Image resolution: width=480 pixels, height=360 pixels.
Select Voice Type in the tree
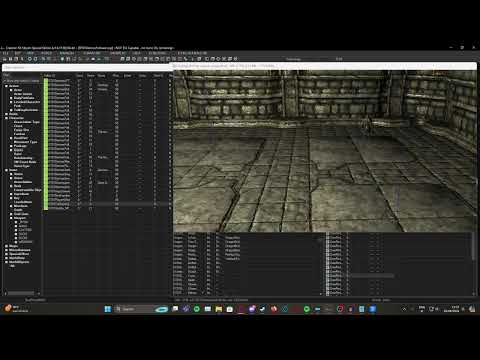coord(22,166)
